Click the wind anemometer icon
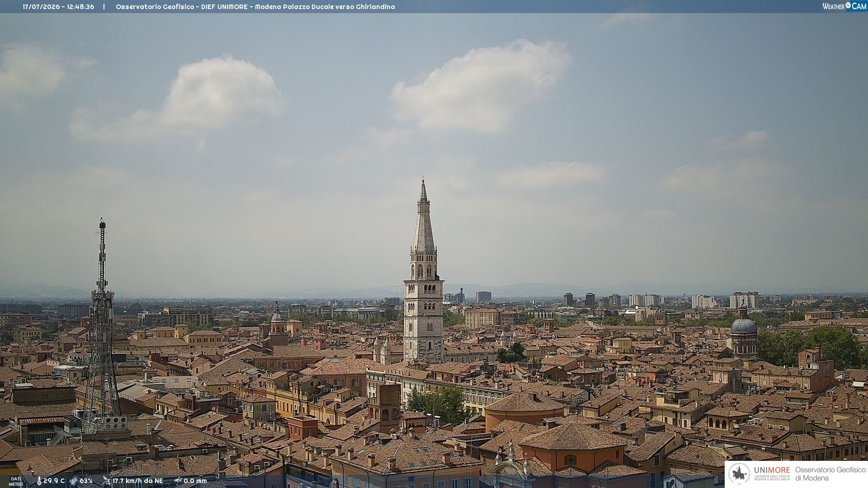Viewport: 868px width, 488px height. pos(107,481)
